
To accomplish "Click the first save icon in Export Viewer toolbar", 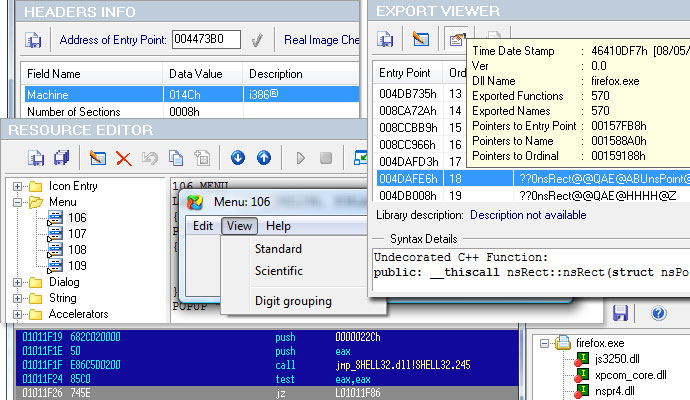I will coord(385,41).
